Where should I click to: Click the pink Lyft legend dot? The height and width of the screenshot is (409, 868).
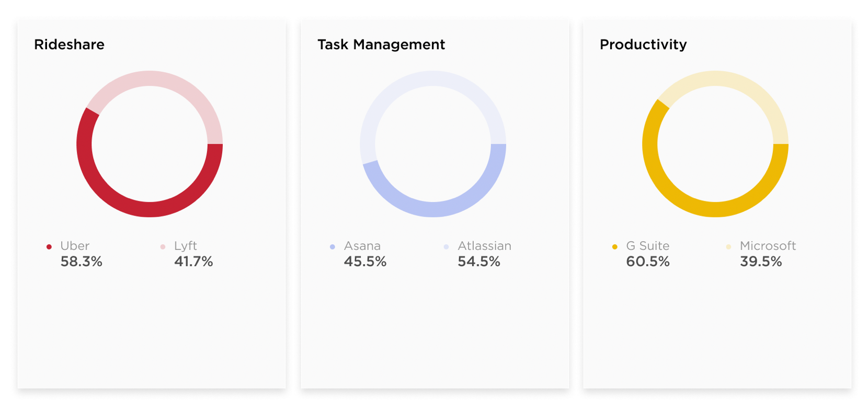pyautogui.click(x=163, y=247)
